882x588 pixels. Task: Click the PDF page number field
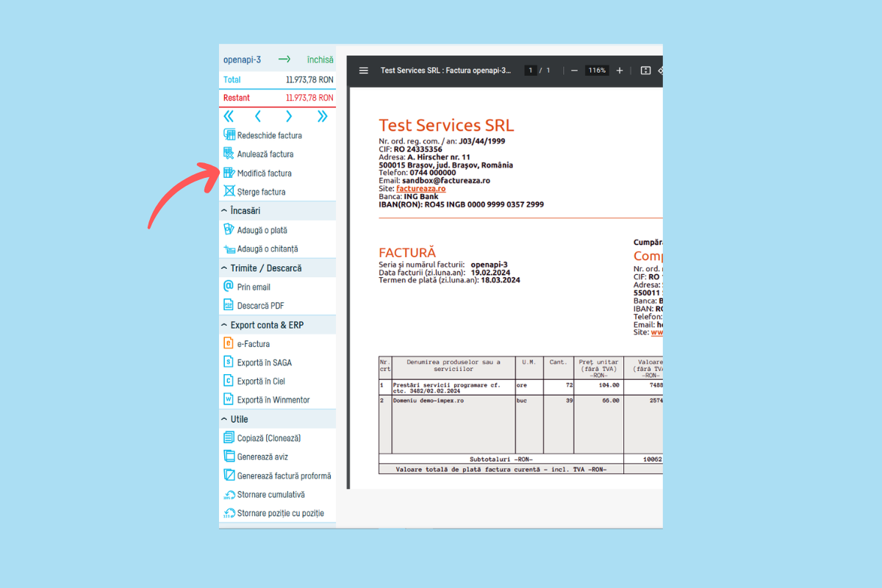[530, 71]
